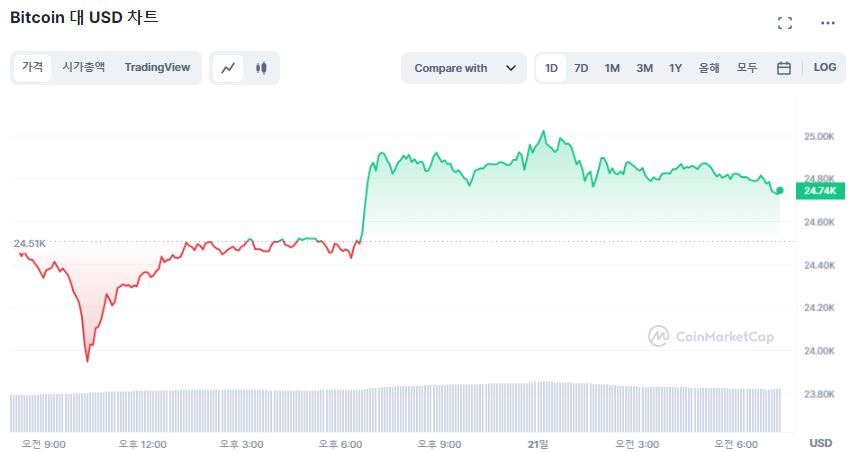Select the 1D time range
852x452 pixels.
tap(551, 68)
